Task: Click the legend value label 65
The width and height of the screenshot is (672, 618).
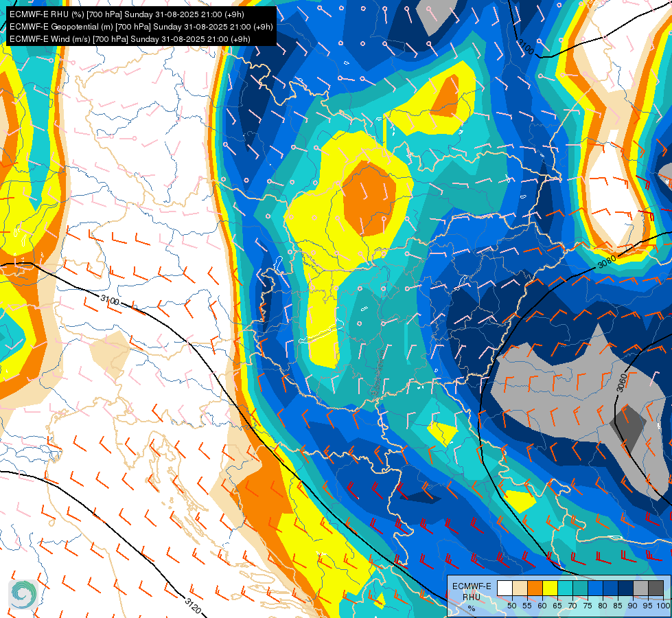Action: point(557,606)
